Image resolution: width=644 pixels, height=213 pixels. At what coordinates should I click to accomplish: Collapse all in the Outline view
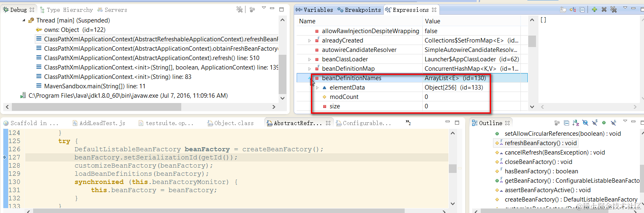point(566,123)
